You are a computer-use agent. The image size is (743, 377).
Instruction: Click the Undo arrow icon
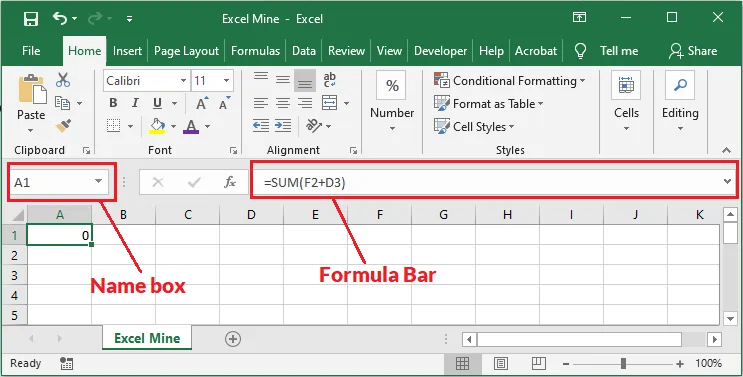(60, 18)
